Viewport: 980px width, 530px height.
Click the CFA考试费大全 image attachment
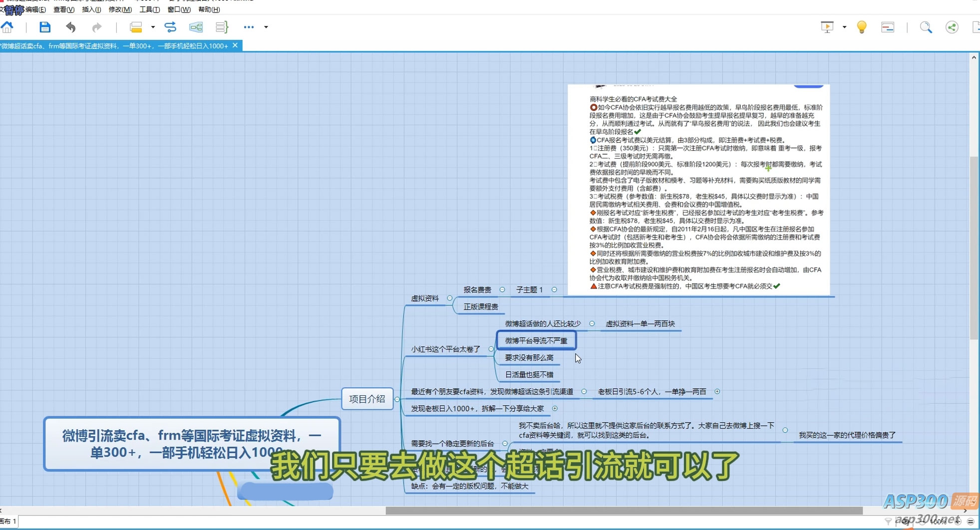(698, 190)
